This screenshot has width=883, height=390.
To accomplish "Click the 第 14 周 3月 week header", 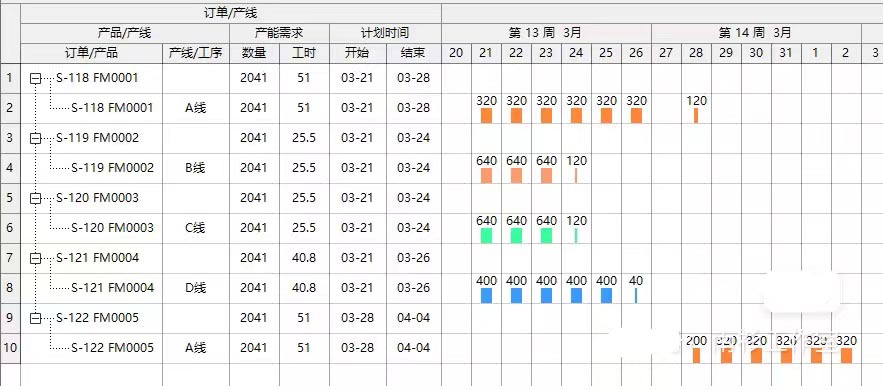I will coord(756,33).
